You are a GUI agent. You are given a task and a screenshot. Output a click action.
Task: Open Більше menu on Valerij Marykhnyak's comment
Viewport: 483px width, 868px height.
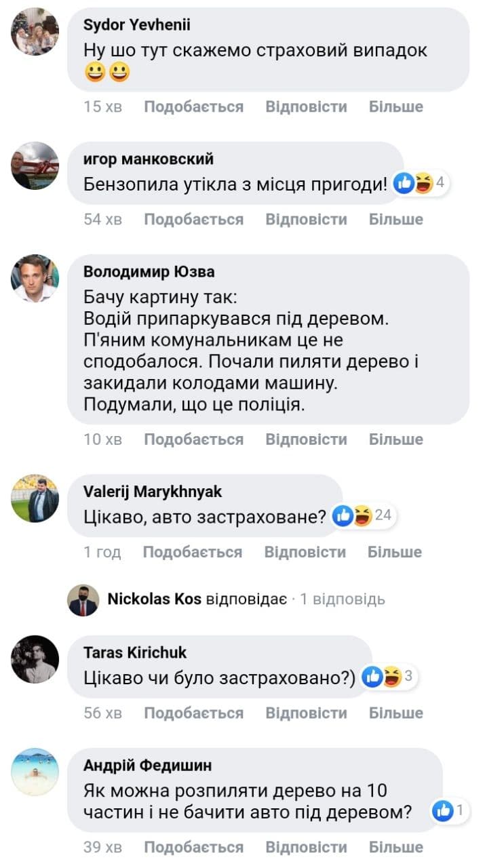click(395, 552)
